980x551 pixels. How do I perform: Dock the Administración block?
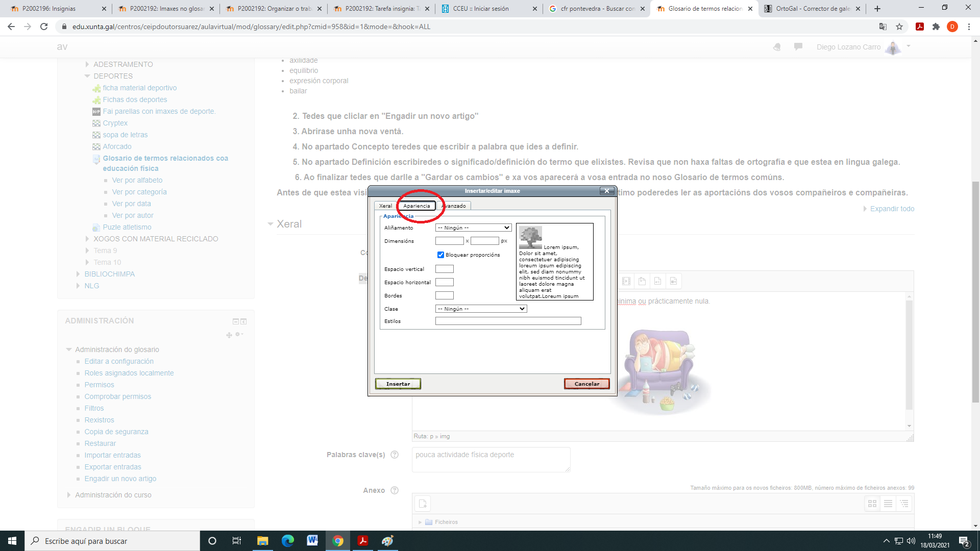tap(244, 321)
